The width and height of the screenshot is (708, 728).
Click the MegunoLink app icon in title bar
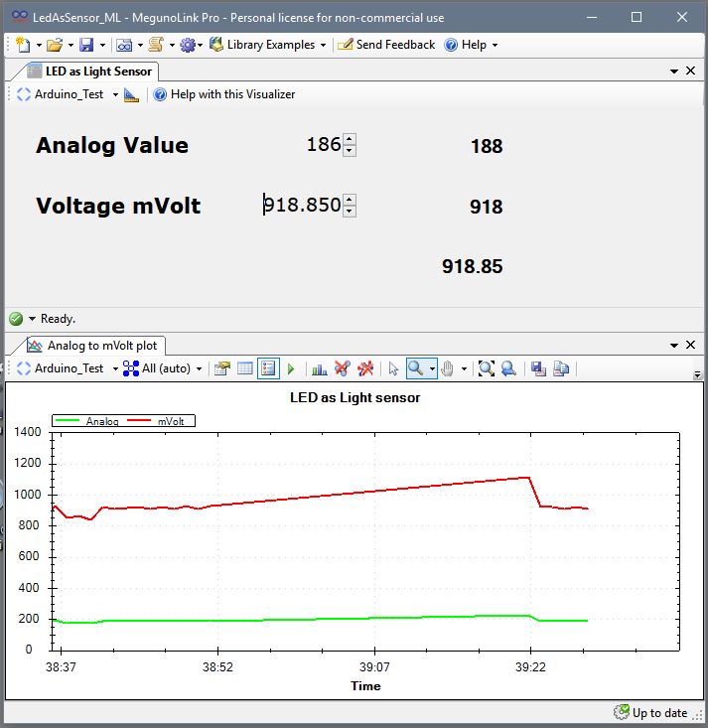pos(19,17)
